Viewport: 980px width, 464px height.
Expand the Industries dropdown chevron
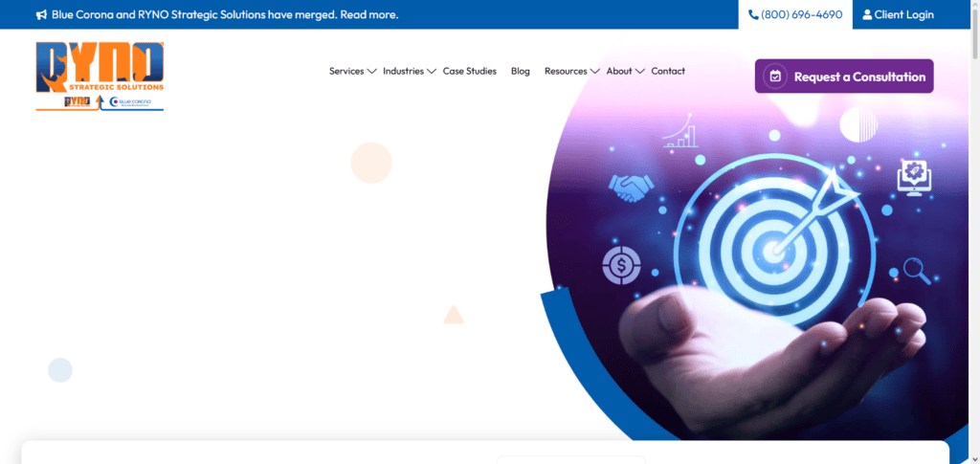432,71
